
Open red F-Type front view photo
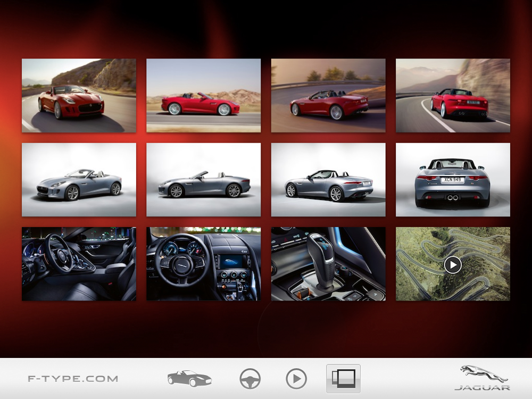click(79, 96)
